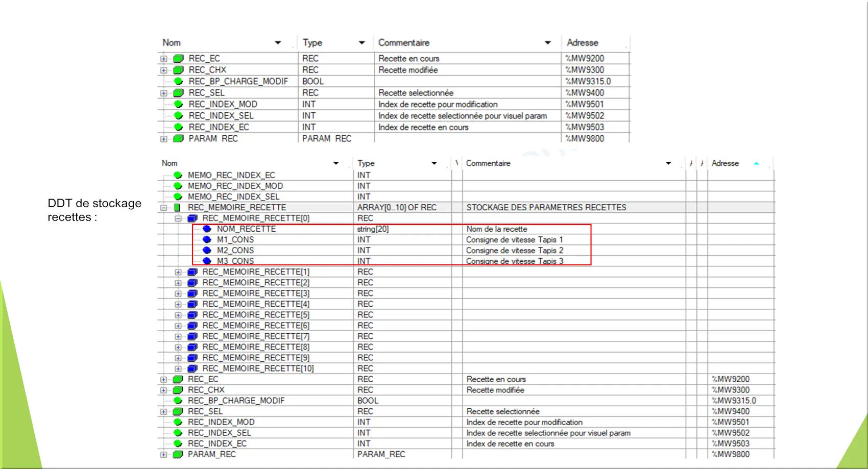Select 'STOCKAGE DES PARAMETRES RECETTES' comment cell

click(546, 207)
